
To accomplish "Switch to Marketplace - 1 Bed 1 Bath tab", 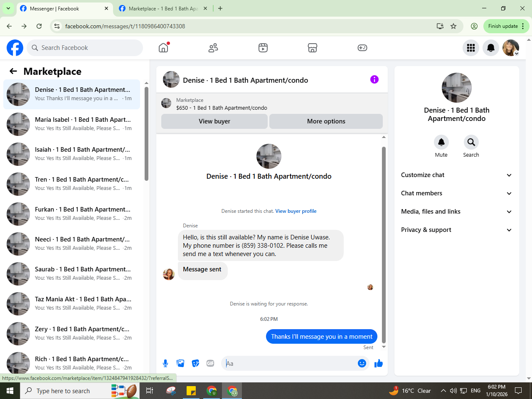I will 163,8.
